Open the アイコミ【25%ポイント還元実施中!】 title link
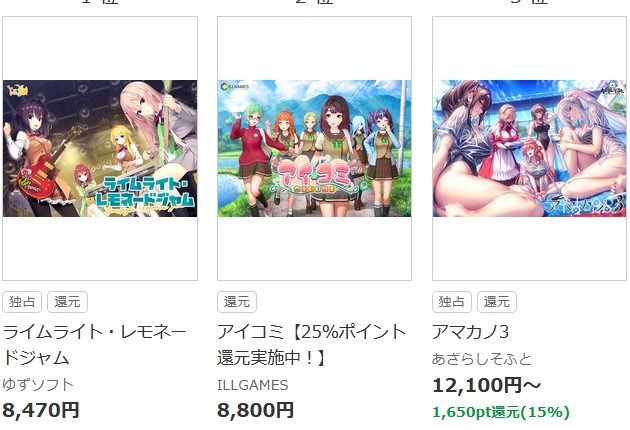 311,344
